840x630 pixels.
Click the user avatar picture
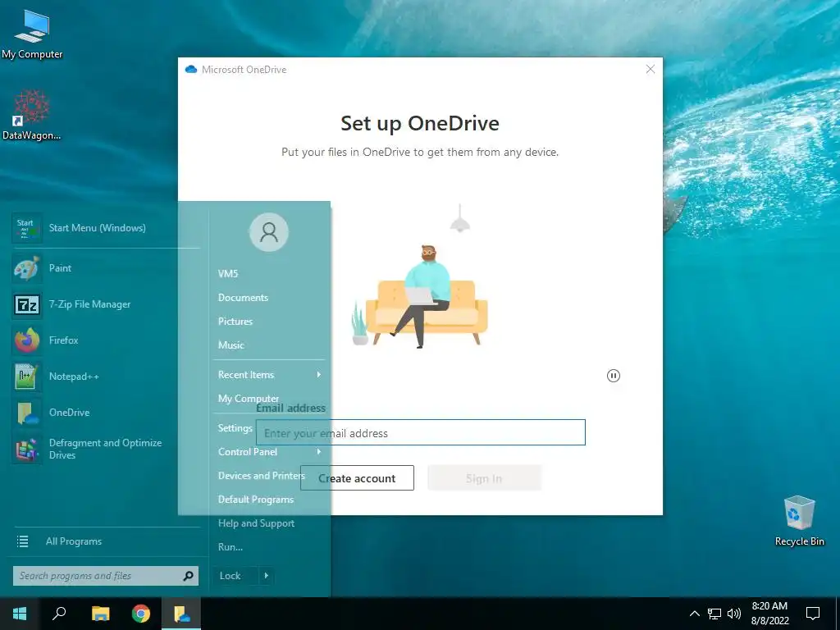(x=269, y=232)
